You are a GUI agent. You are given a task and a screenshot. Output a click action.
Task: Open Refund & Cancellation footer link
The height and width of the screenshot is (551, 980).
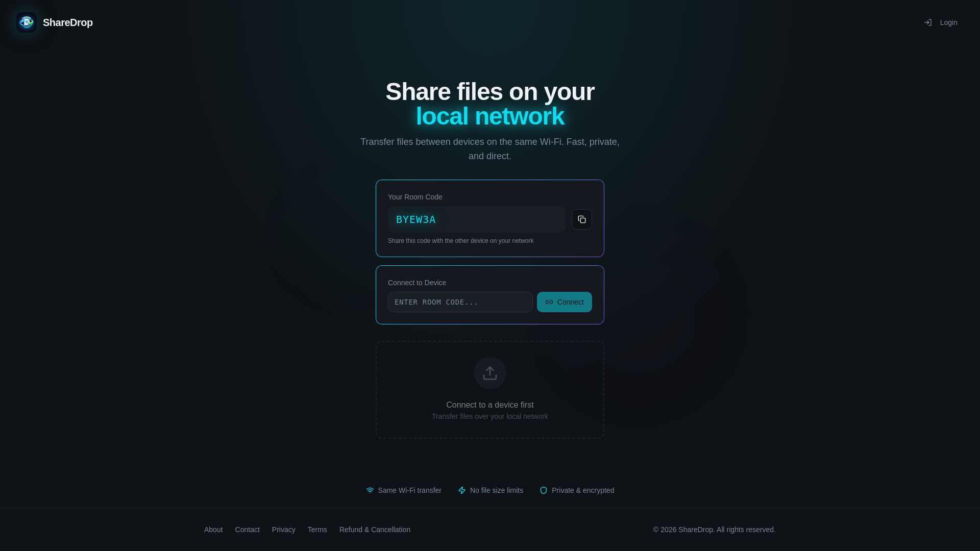click(x=375, y=530)
